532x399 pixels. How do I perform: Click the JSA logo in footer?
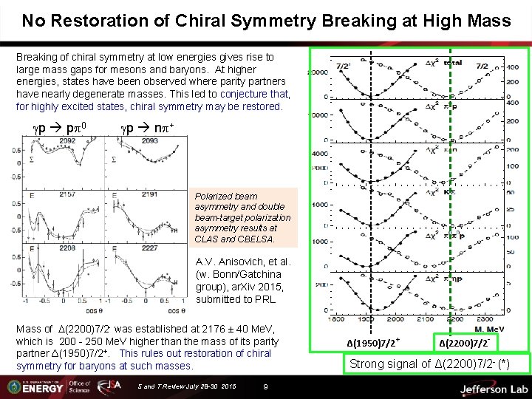tap(109, 386)
